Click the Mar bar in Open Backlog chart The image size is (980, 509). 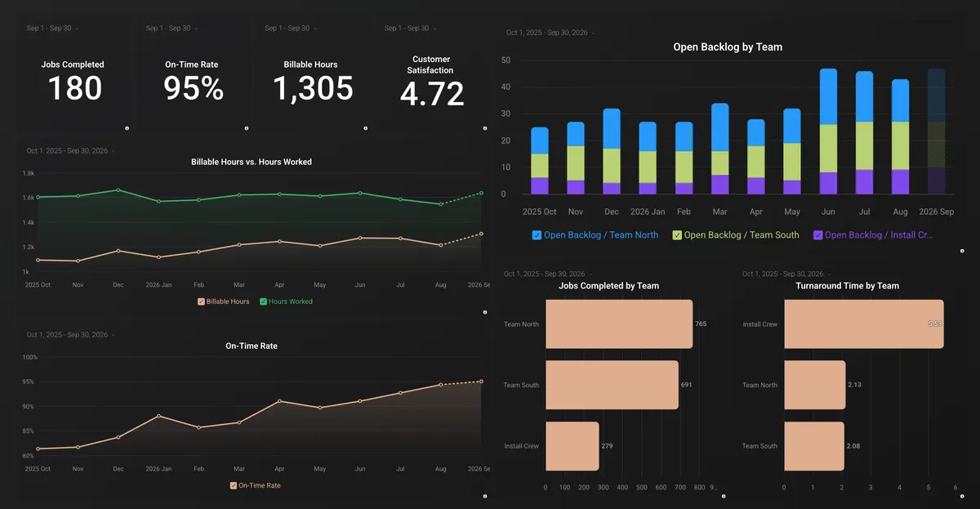(x=720, y=149)
